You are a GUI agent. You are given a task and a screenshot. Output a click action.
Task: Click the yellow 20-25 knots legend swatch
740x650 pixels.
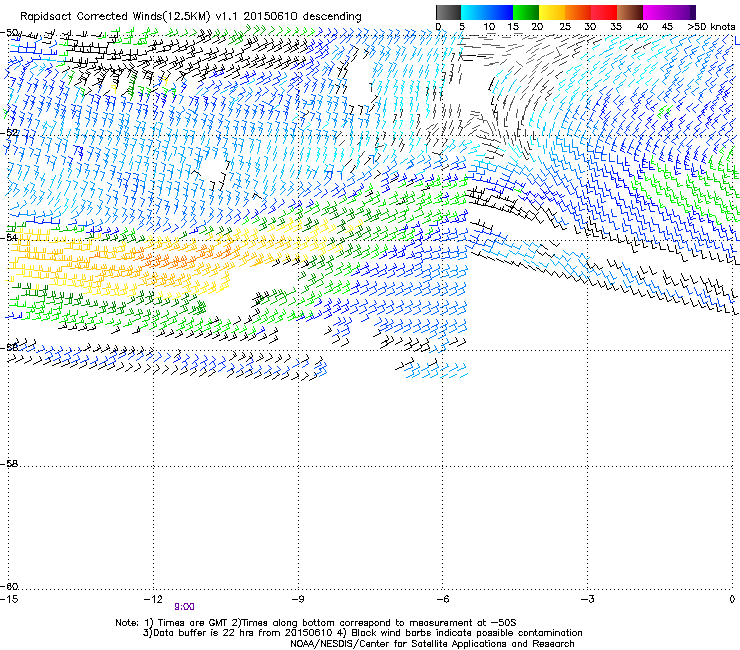pyautogui.click(x=552, y=12)
